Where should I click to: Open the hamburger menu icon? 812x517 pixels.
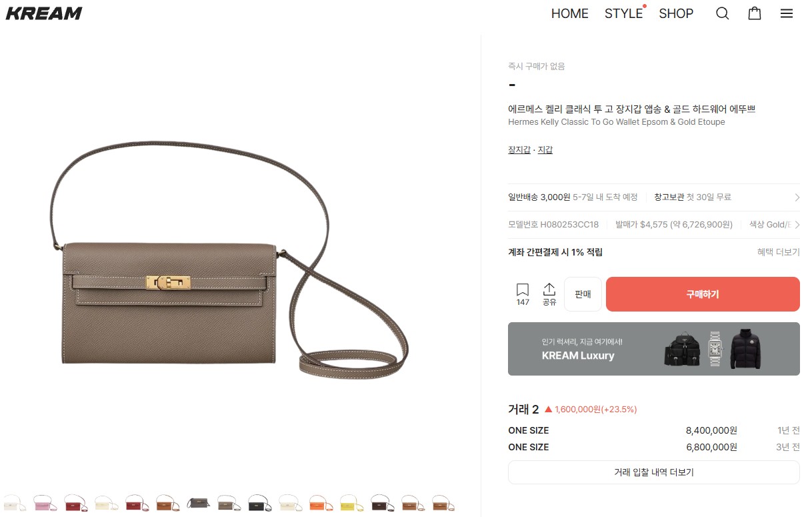[x=787, y=13]
